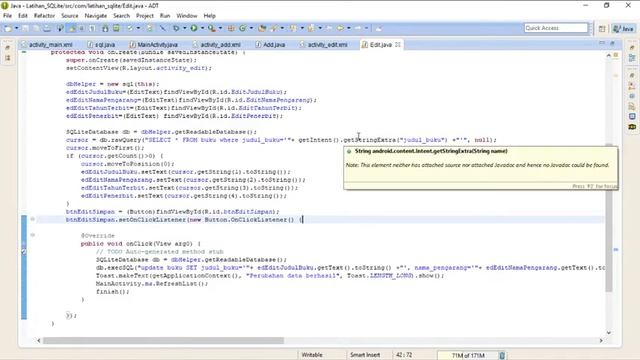
Task: Open the Help menu
Action: point(209,16)
